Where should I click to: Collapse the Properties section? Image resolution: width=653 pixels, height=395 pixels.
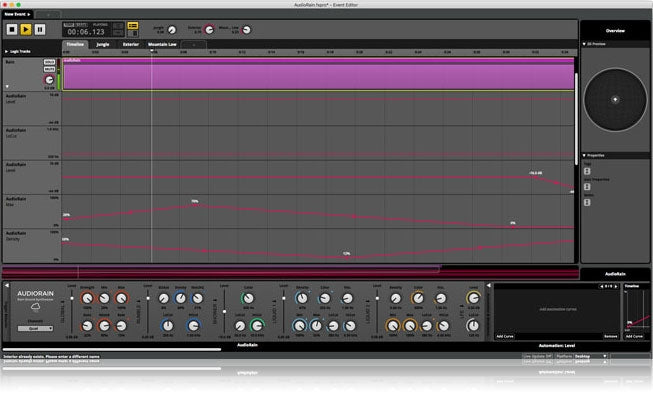(584, 155)
